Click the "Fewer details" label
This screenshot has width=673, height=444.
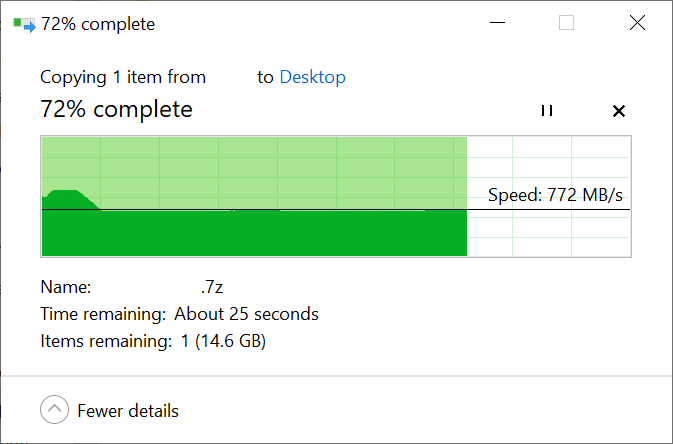tap(128, 410)
